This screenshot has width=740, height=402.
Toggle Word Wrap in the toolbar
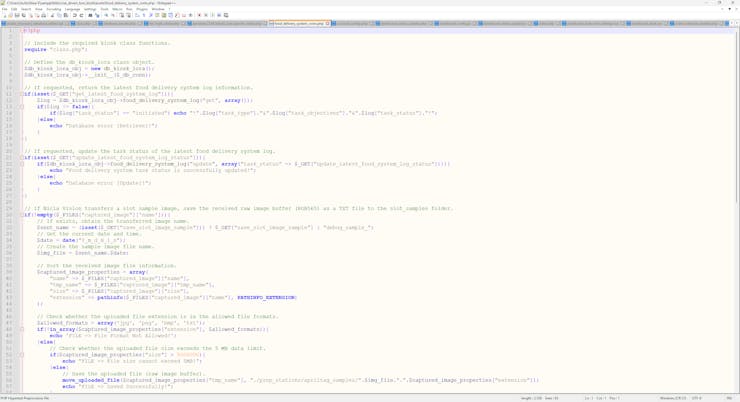(137, 15)
